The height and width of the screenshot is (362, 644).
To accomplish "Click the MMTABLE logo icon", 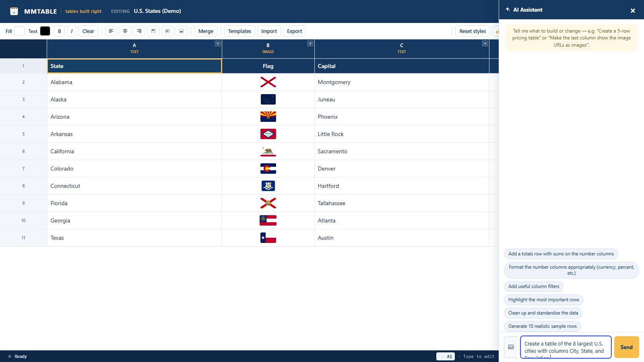I will (x=14, y=11).
